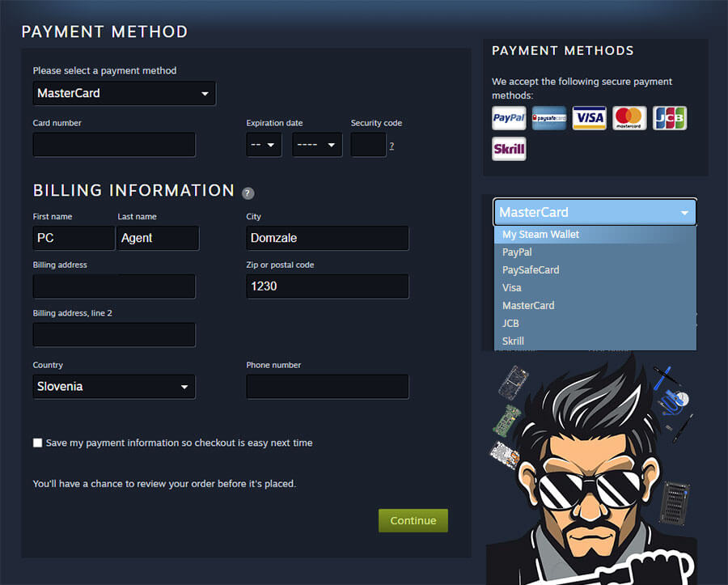Select the VISA icon under accepted payments
The height and width of the screenshot is (585, 728).
589,117
